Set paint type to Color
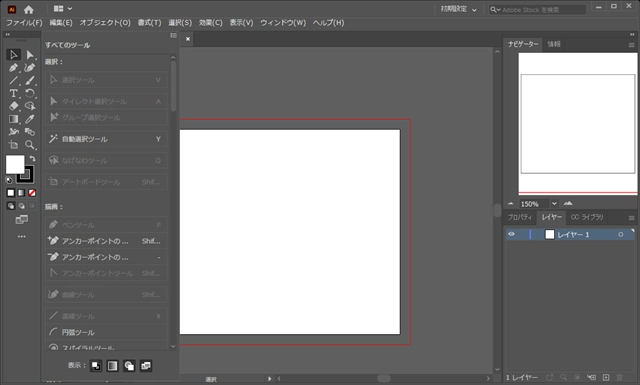640x385 pixels. click(x=11, y=193)
